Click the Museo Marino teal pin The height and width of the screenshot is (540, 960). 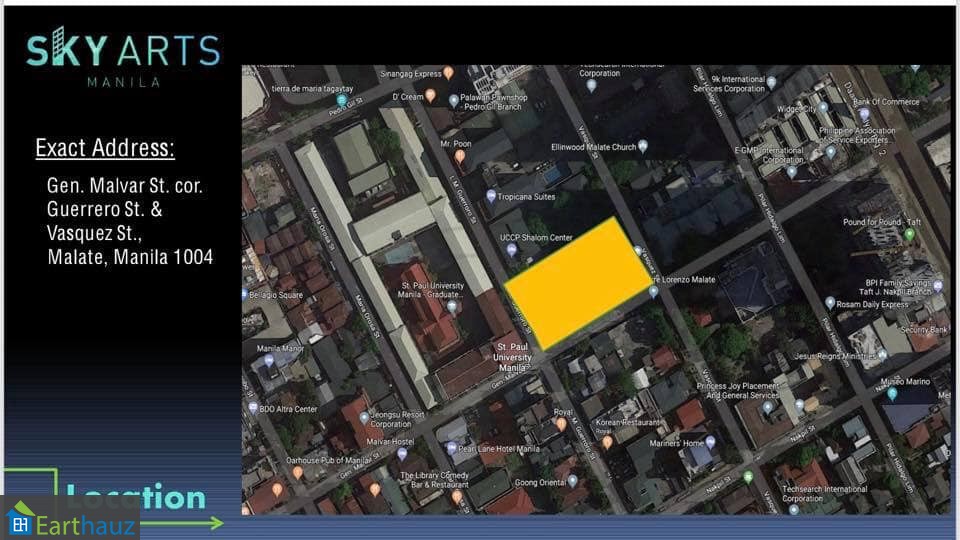892,394
